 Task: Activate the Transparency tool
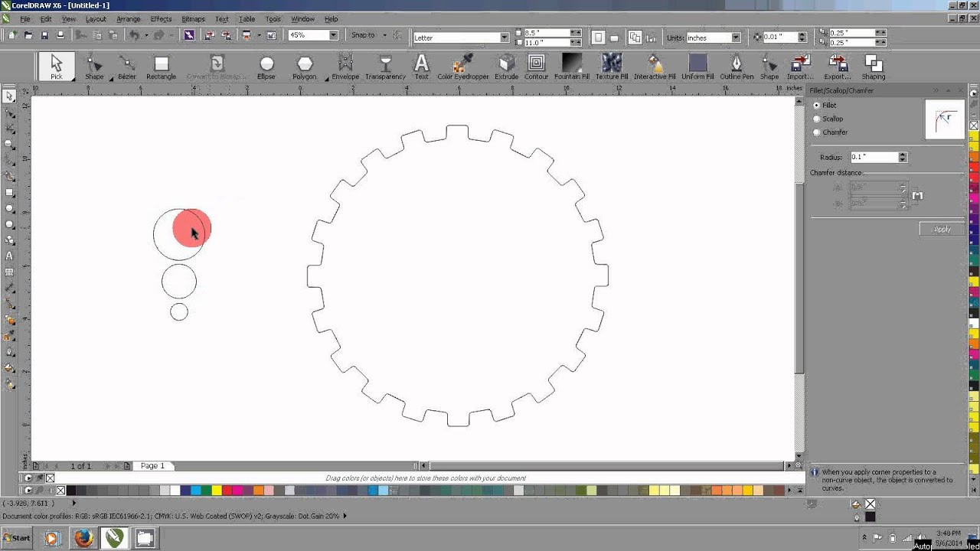[x=385, y=67]
